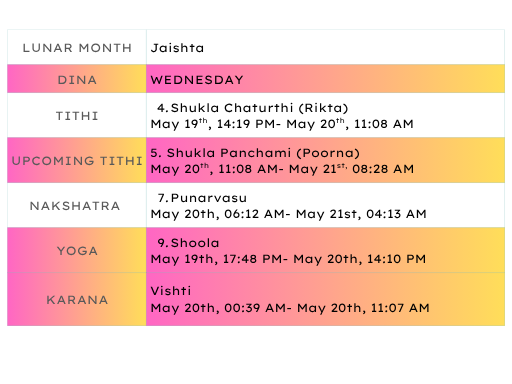
Task: Click the yellow end of WEDNESDAY row
Action: 487,79
